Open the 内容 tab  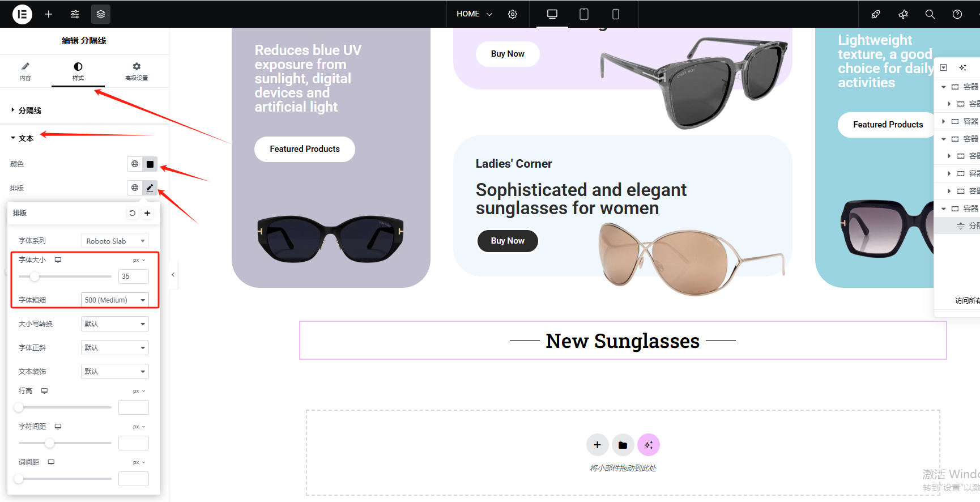[x=25, y=71]
